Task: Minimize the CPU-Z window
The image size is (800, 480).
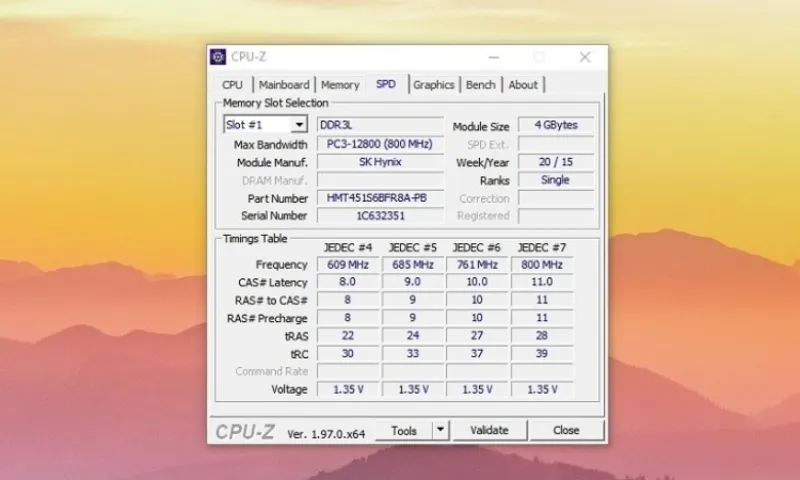Action: pos(493,57)
